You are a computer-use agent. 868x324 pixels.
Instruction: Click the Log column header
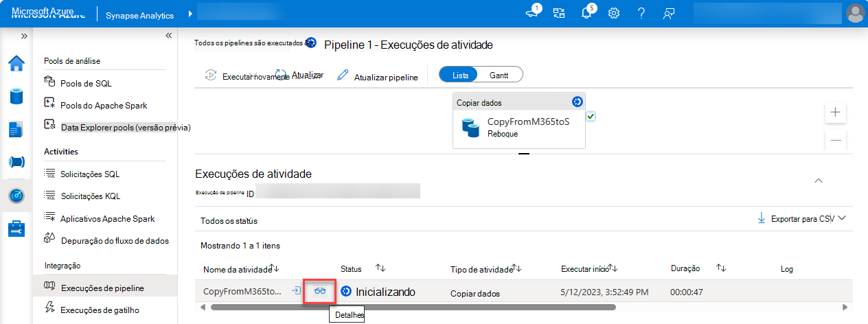pyautogui.click(x=787, y=269)
